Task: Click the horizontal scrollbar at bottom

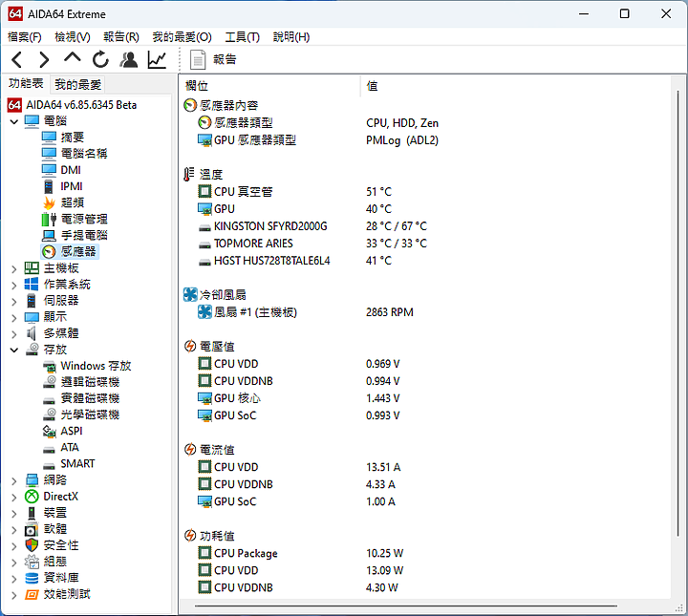Action: point(406,606)
